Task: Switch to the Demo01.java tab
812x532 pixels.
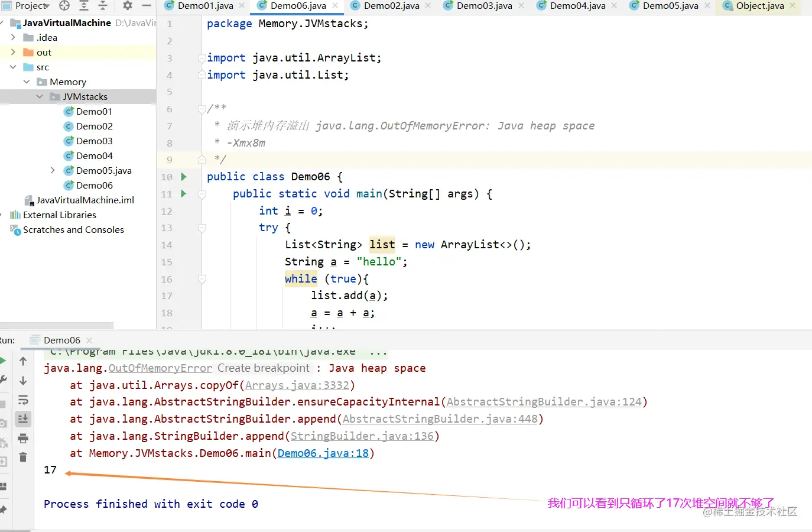Action: tap(205, 5)
